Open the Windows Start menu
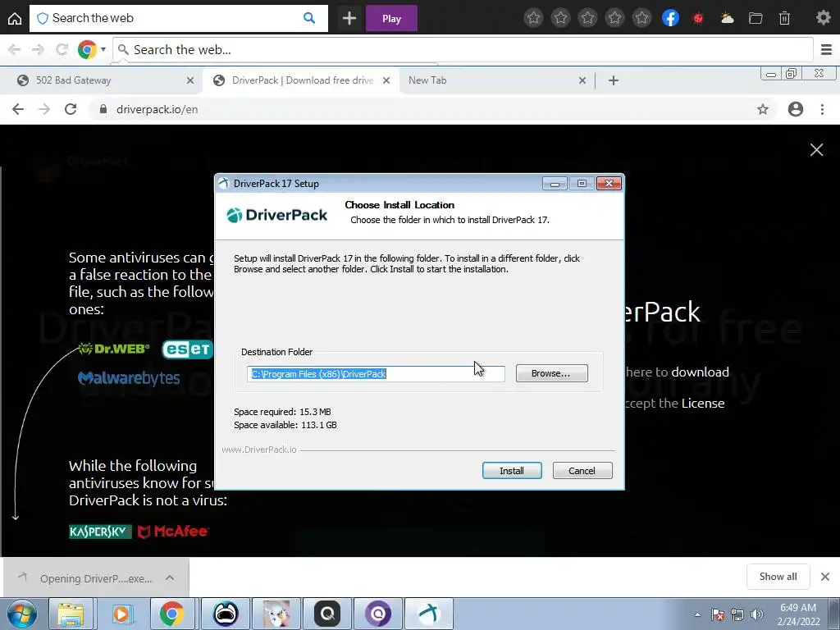840x630 pixels. click(21, 614)
